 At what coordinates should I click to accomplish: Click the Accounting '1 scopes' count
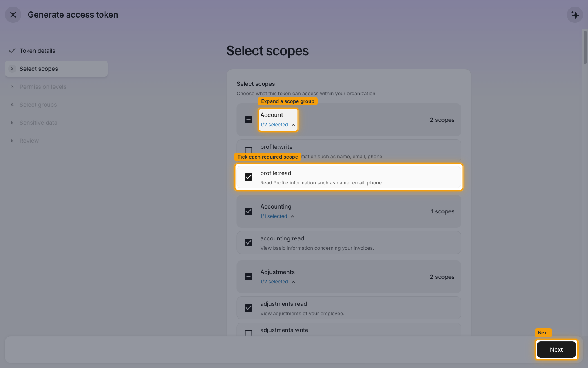click(x=443, y=211)
